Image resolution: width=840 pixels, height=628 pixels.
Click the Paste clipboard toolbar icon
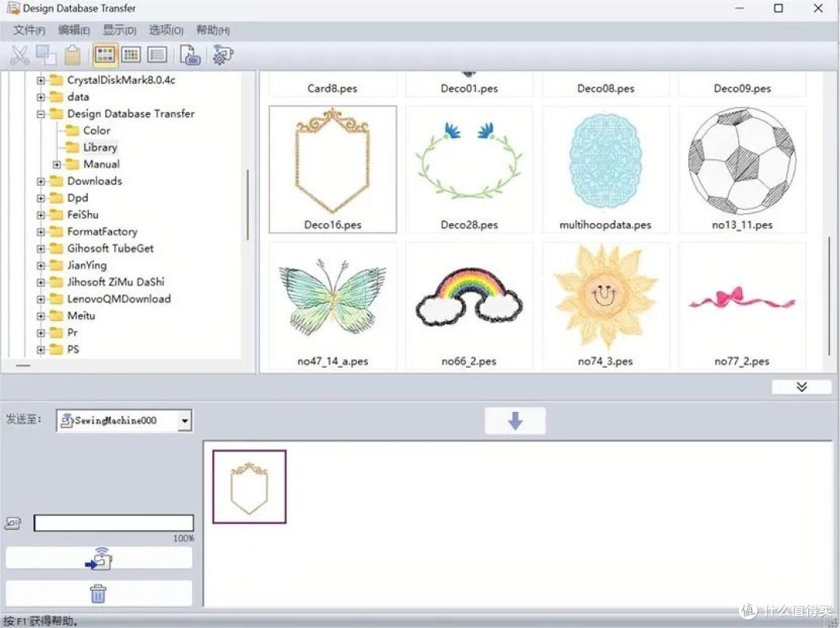(72, 55)
